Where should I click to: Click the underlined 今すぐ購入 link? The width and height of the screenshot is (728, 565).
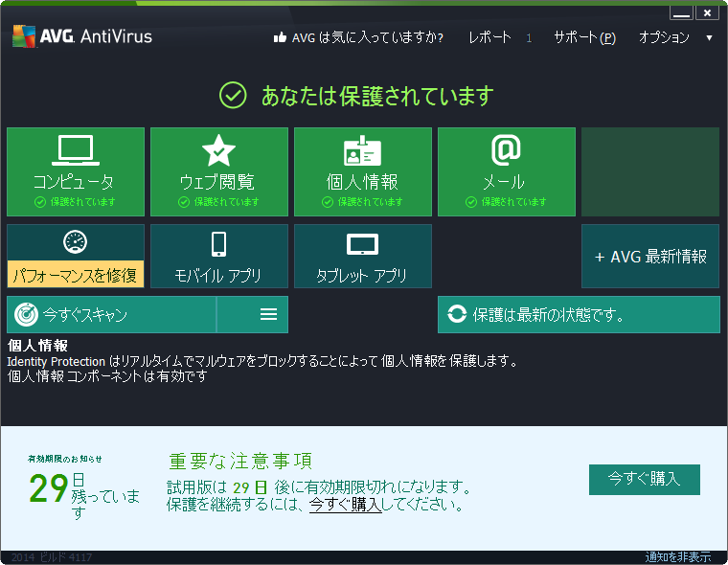[x=346, y=504]
